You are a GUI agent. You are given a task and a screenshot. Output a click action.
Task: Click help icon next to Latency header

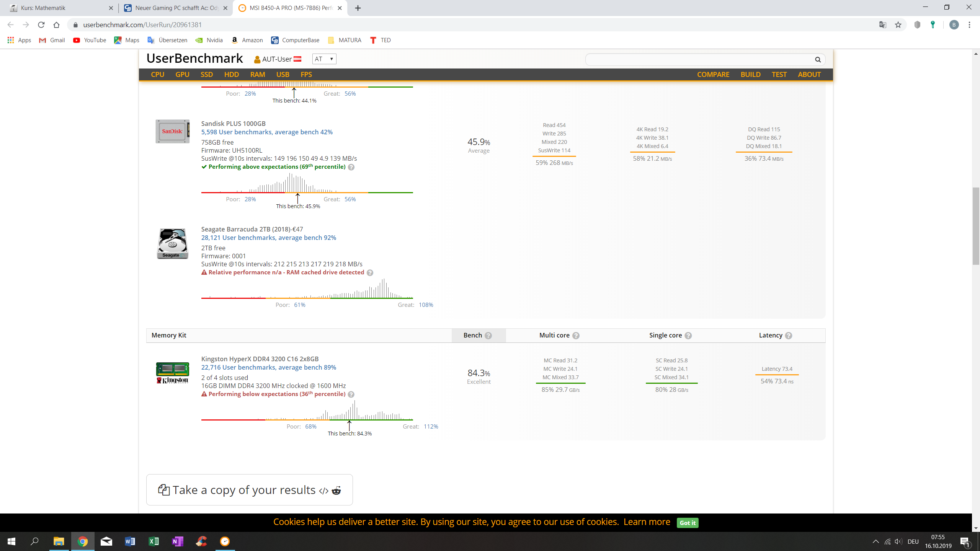pos(788,336)
